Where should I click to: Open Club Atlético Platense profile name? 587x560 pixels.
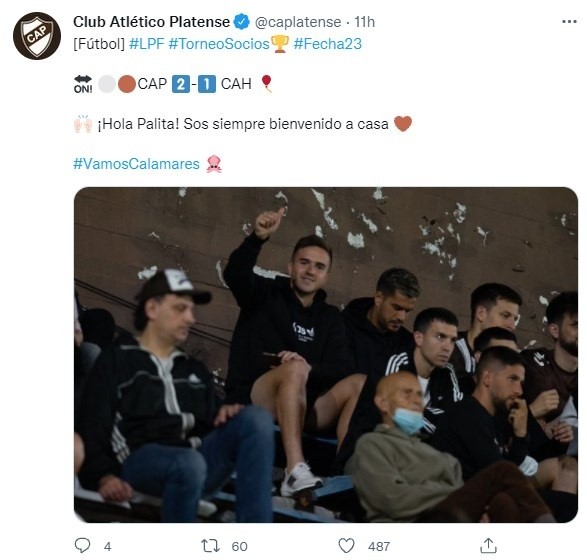coord(151,22)
